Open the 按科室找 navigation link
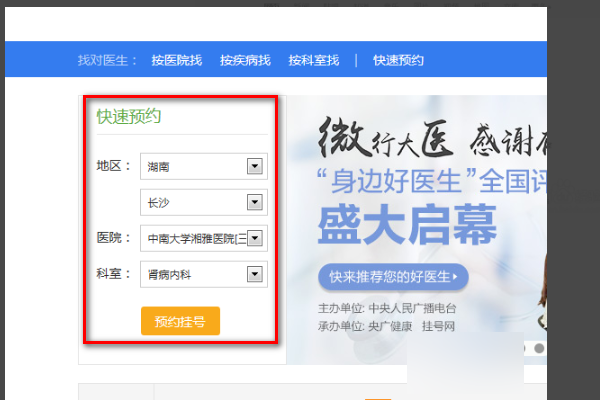 pyautogui.click(x=313, y=60)
